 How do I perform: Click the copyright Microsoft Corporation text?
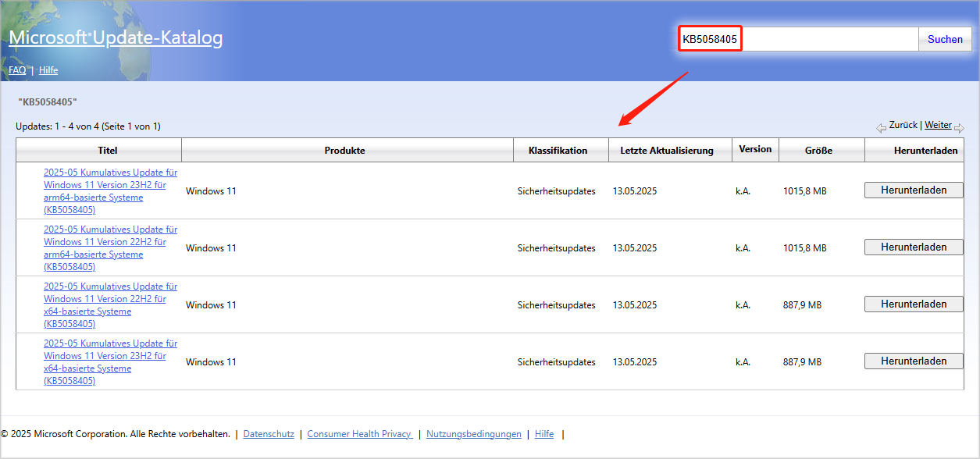(x=116, y=434)
